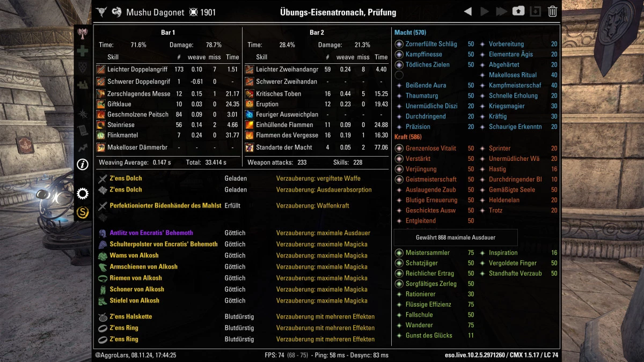Click the Zerschlagendes Messe skill icon

(x=100, y=94)
